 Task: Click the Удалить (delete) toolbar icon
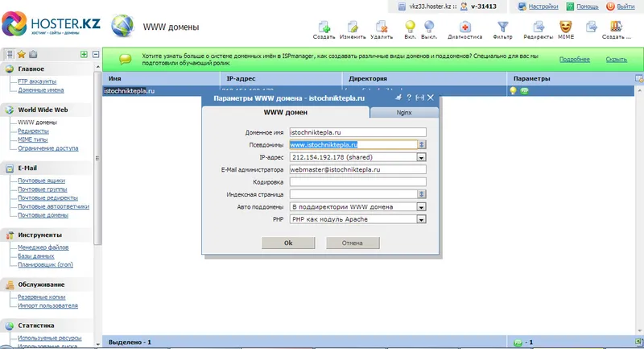(382, 27)
